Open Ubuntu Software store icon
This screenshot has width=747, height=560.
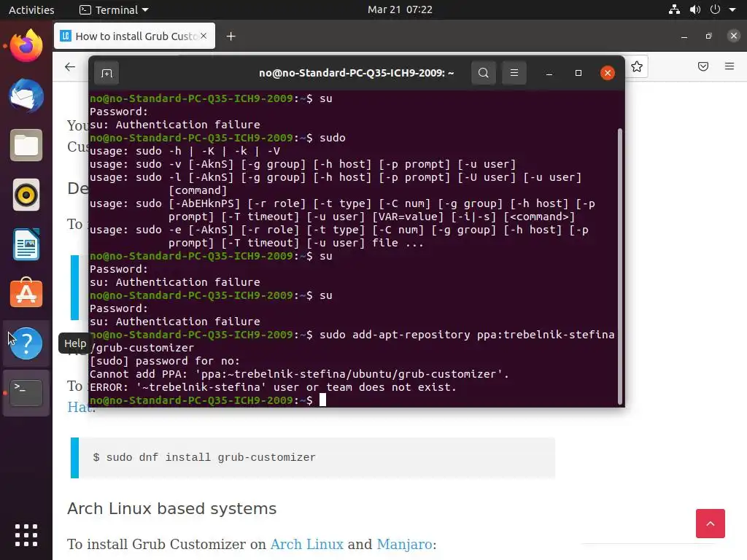point(26,293)
